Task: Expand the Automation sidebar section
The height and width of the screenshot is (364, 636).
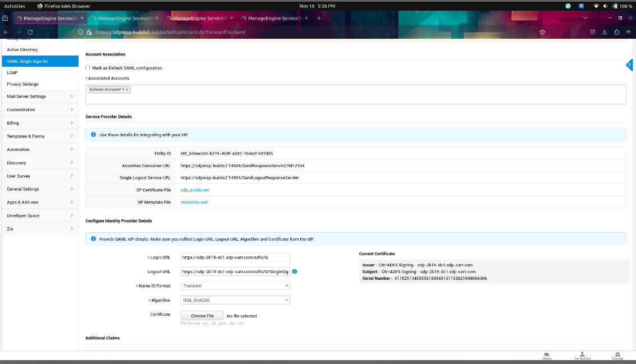Action: click(39, 150)
